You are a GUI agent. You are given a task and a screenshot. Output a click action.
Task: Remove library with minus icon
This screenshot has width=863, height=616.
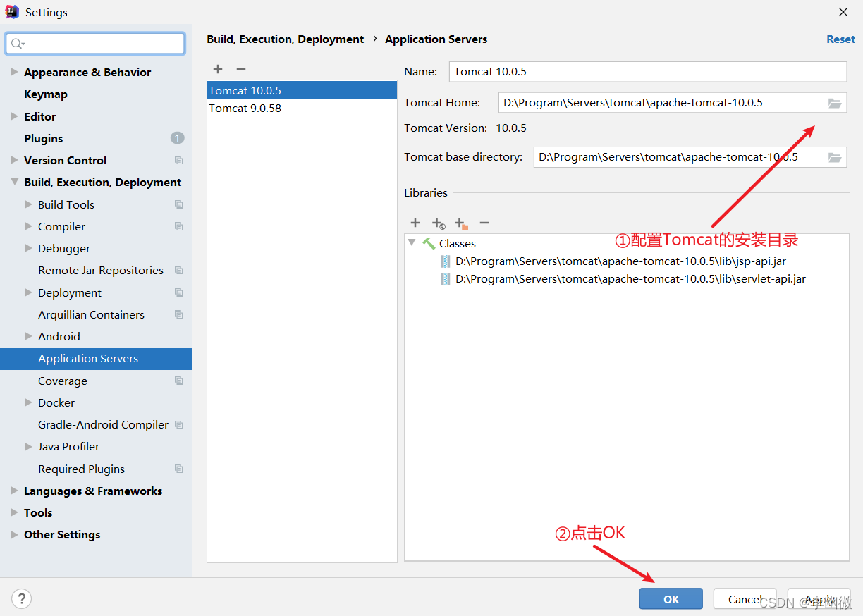coord(484,223)
